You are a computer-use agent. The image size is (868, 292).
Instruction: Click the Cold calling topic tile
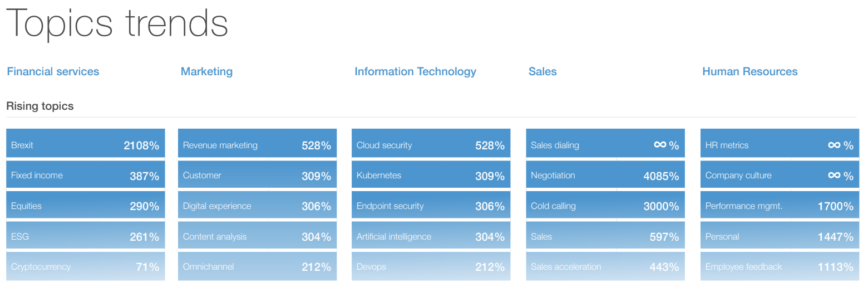[x=605, y=206]
